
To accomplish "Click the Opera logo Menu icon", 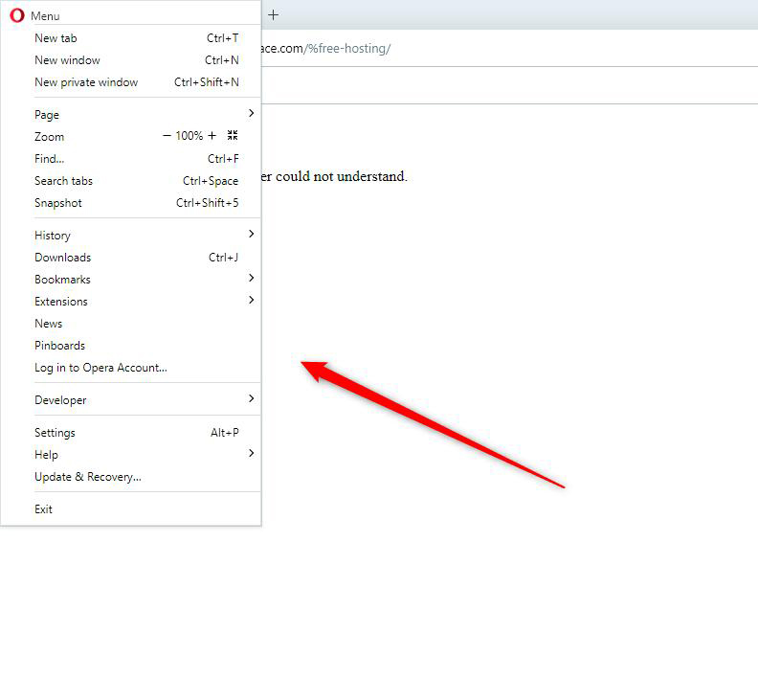I will (x=16, y=15).
